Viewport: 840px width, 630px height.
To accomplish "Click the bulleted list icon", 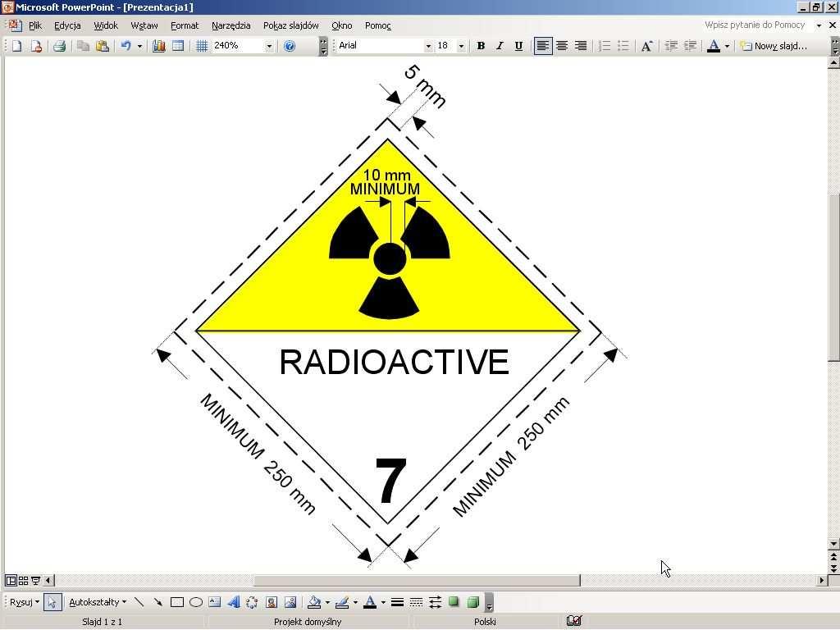I will [623, 46].
